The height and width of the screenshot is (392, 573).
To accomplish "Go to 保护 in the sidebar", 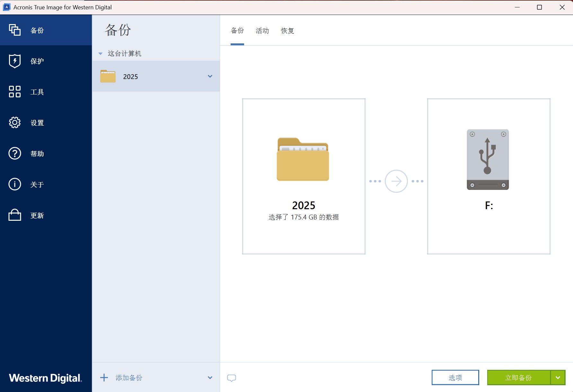I will (46, 61).
